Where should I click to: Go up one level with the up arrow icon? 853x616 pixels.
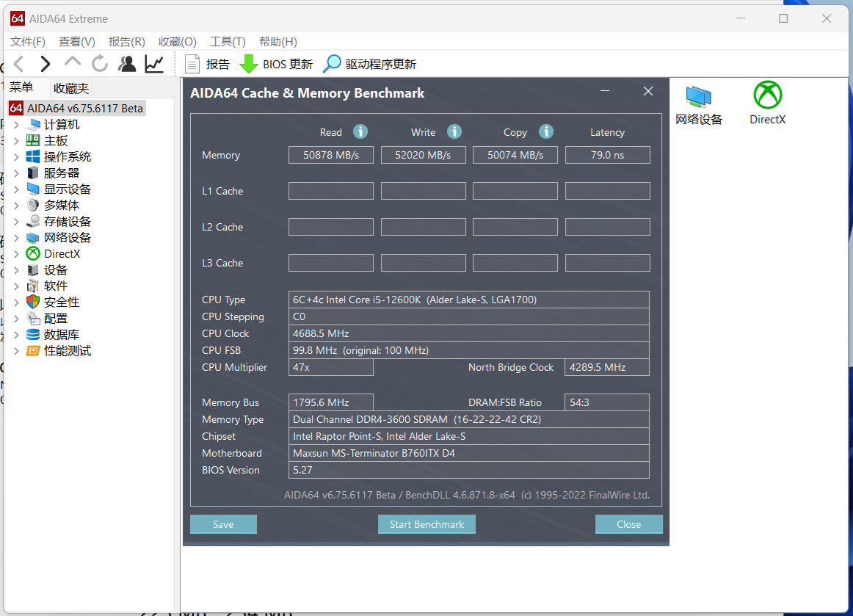click(73, 62)
